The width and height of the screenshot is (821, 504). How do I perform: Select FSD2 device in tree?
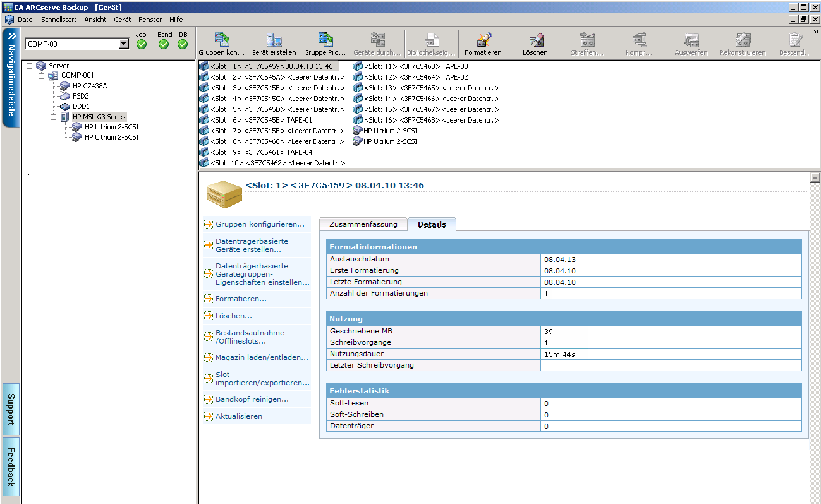(80, 96)
